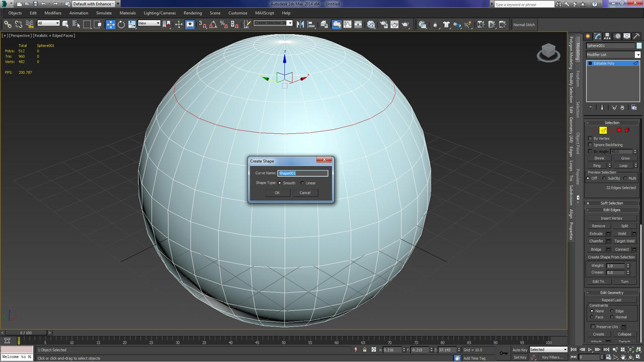644x362 pixels.
Task: Select Normal constraint radio
Action: click(612, 317)
